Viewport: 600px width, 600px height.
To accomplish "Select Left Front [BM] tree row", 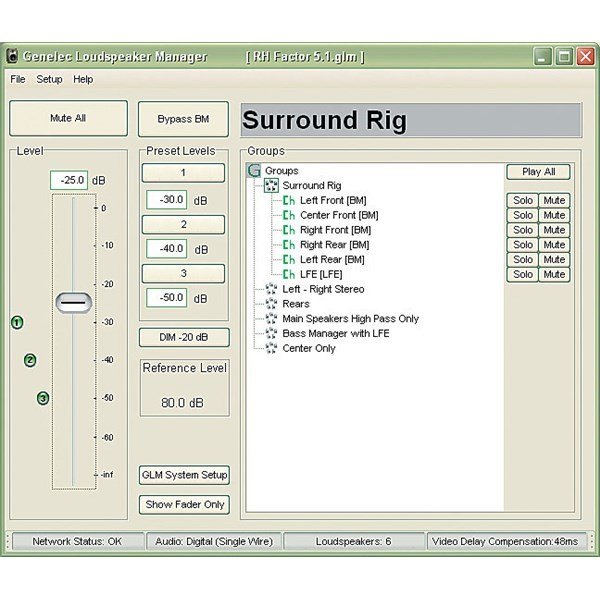I will (333, 201).
